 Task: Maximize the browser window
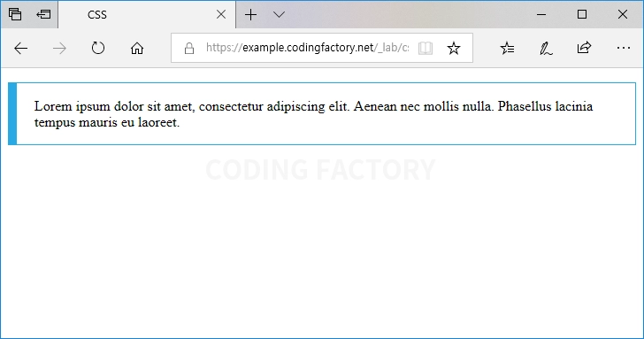581,14
